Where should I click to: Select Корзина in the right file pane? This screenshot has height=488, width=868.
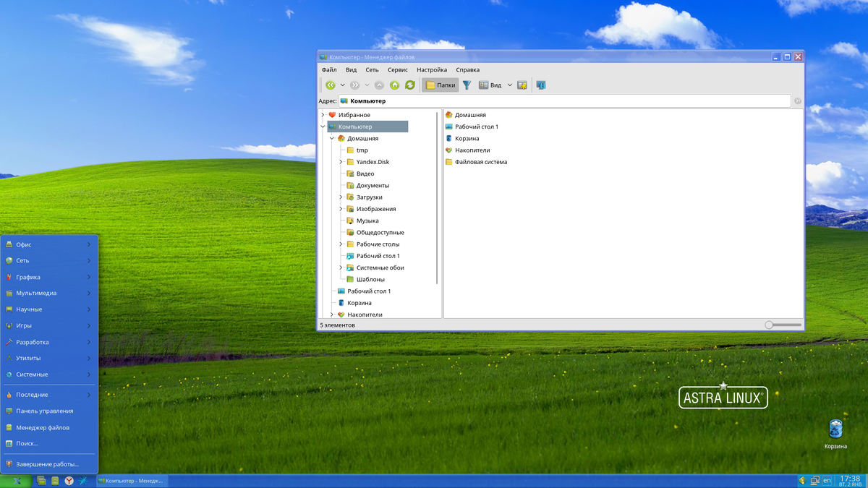coord(461,138)
